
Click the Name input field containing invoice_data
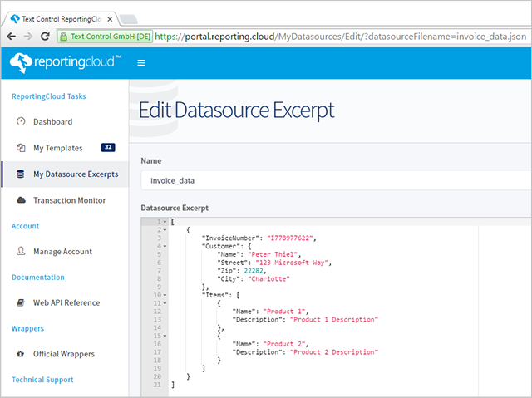coord(336,180)
